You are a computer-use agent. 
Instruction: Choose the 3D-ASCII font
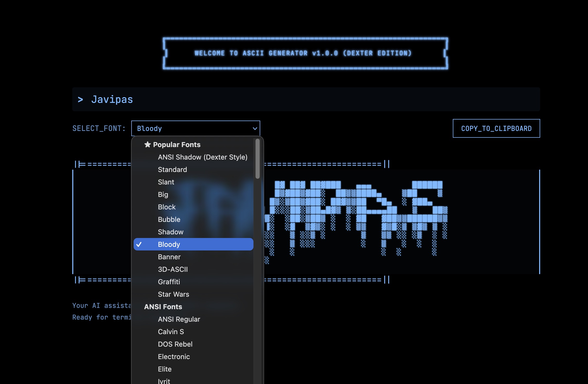[173, 269]
